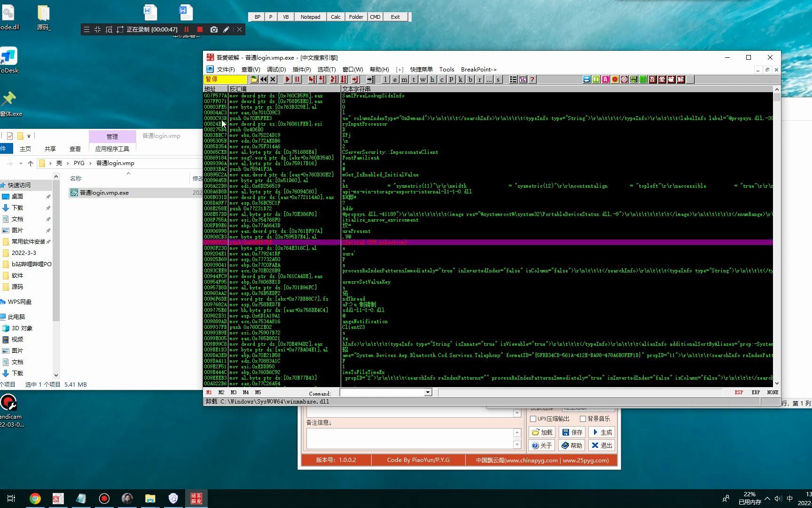Open references 'r' button
Viewport: 812px width, 508px height.
point(479,79)
